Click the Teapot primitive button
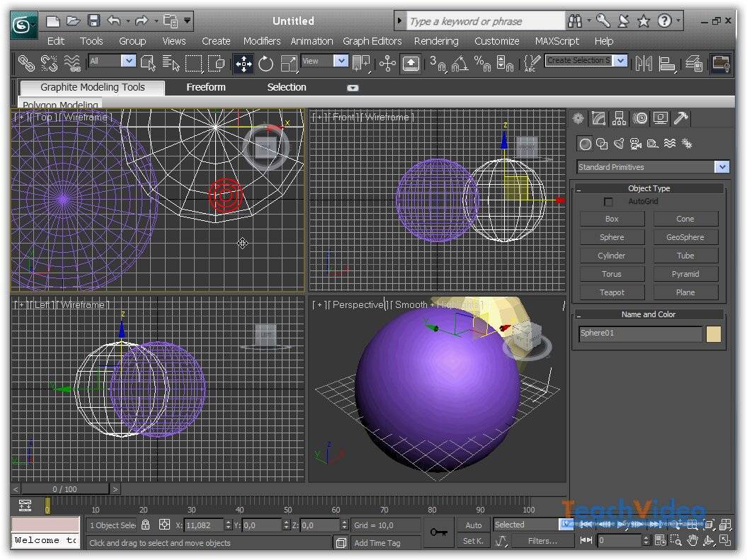 coord(612,292)
